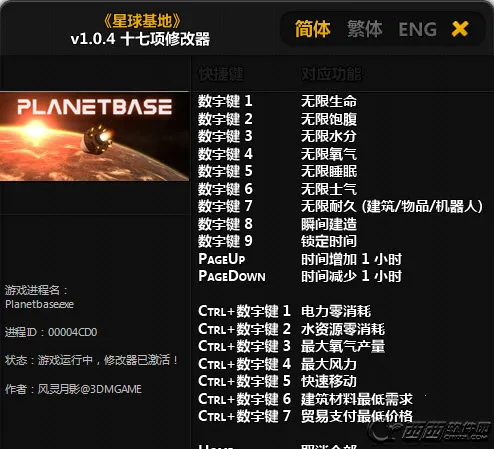Select 无限耐久 (建筑/物品/机器人) row
This screenshot has width=494, height=449.
pyautogui.click(x=392, y=206)
